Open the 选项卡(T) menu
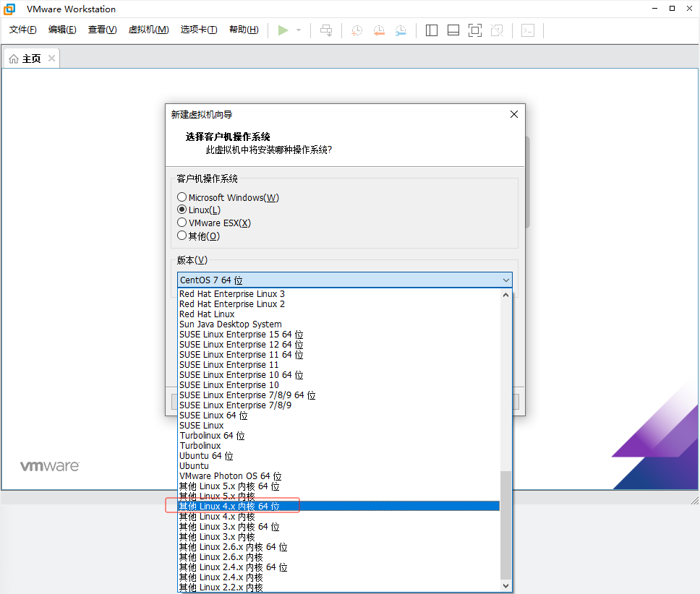 (x=199, y=30)
